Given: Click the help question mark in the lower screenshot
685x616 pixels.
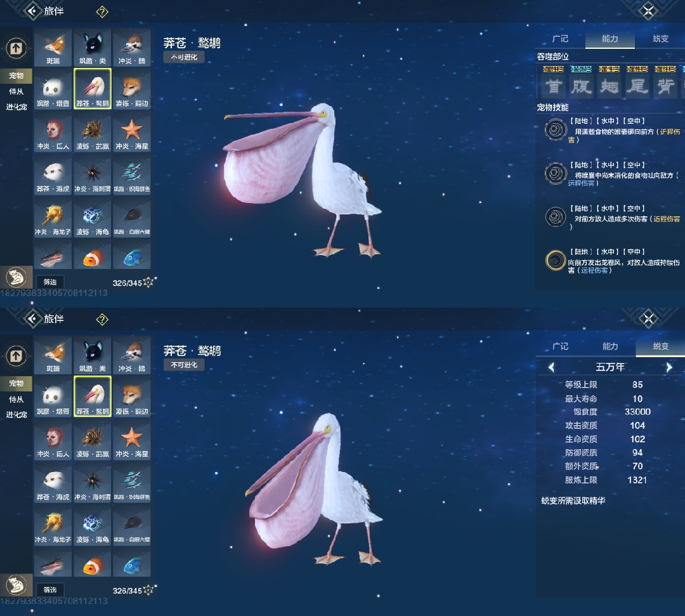Looking at the screenshot, I should [101, 319].
